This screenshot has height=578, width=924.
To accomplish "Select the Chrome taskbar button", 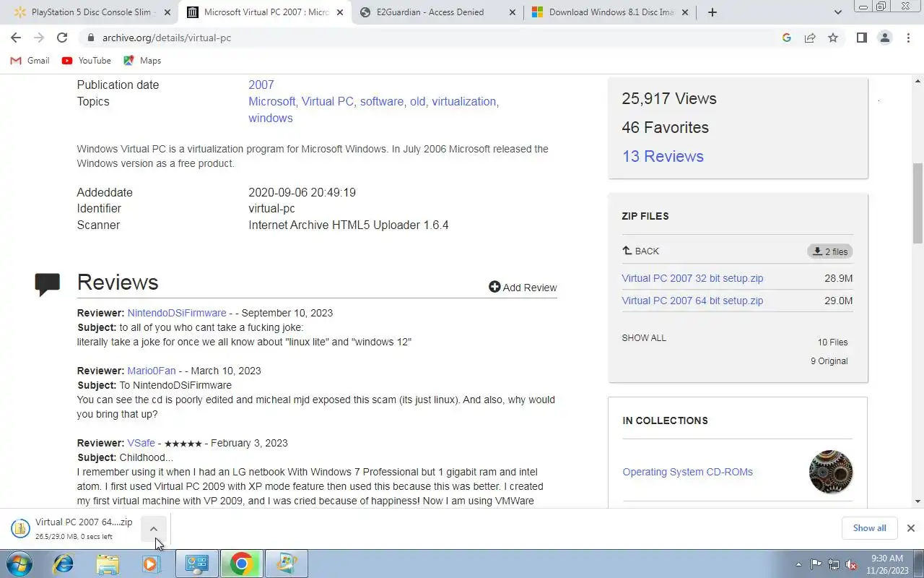I will click(x=241, y=564).
